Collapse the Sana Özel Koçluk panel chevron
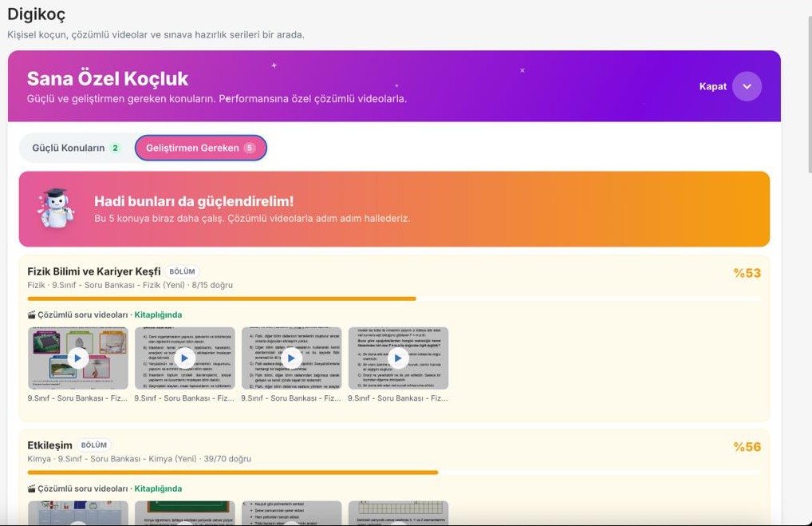 (747, 86)
